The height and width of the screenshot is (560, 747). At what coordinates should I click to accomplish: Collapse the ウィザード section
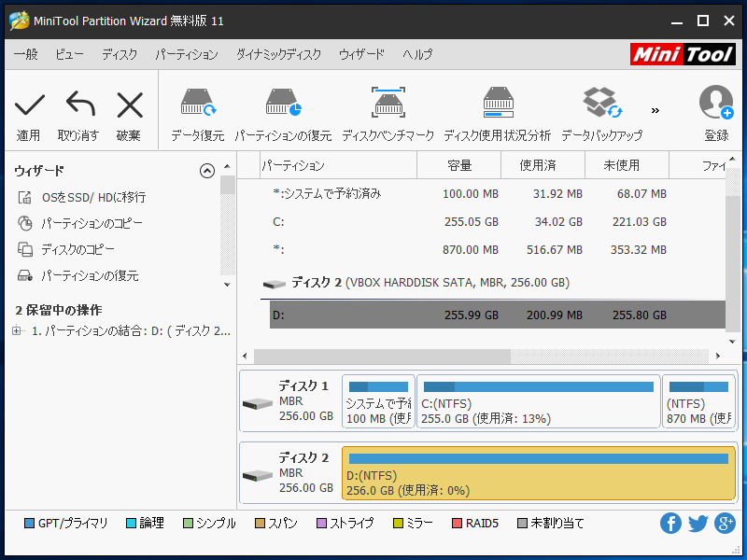(x=207, y=171)
